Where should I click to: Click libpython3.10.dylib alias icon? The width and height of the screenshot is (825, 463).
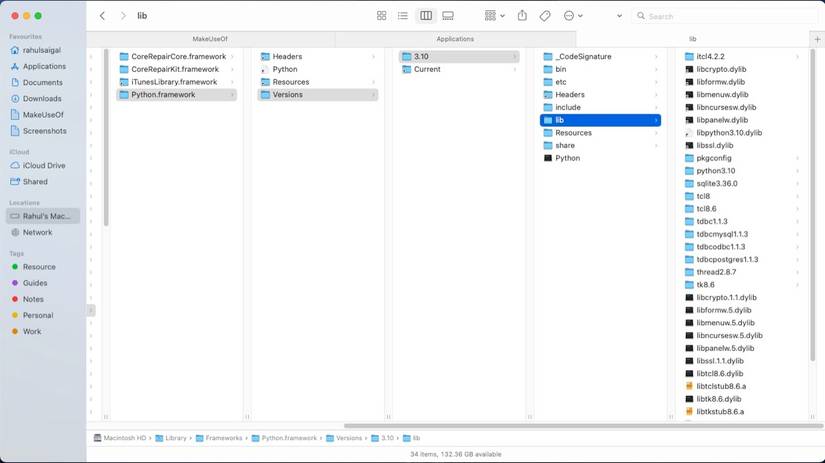(689, 133)
